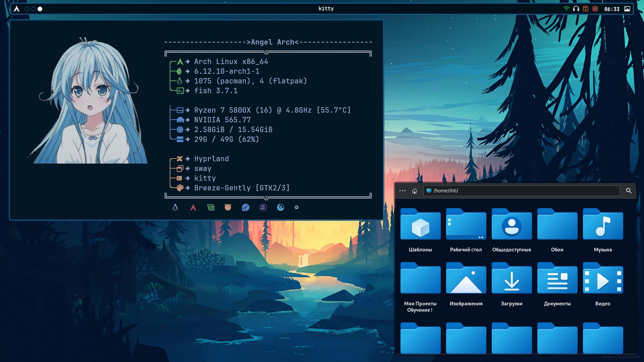Click the CPU chip monitor icon
644x362 pixels.
point(595,9)
